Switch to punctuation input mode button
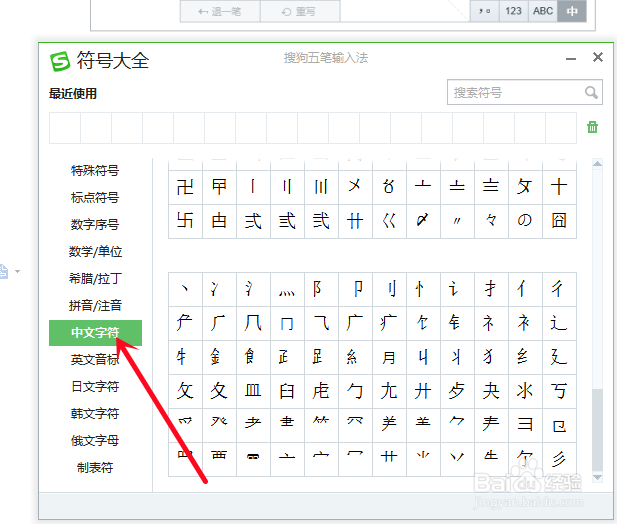Viewport: 617px width, 524px height. coord(485,11)
